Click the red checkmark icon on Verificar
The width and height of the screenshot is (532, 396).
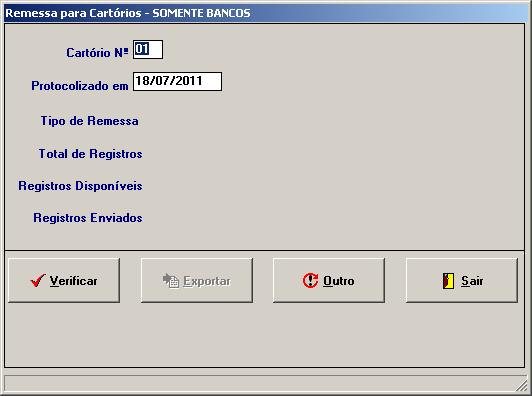38,281
